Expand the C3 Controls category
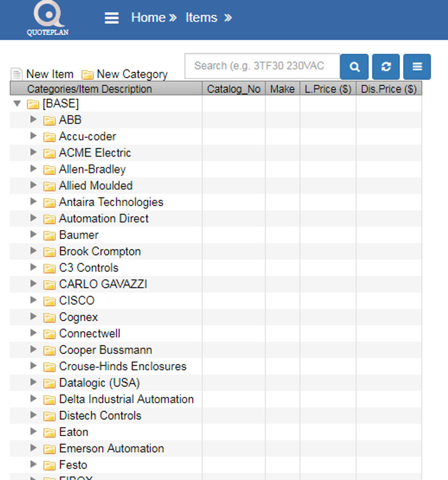The width and height of the screenshot is (448, 480). [34, 267]
